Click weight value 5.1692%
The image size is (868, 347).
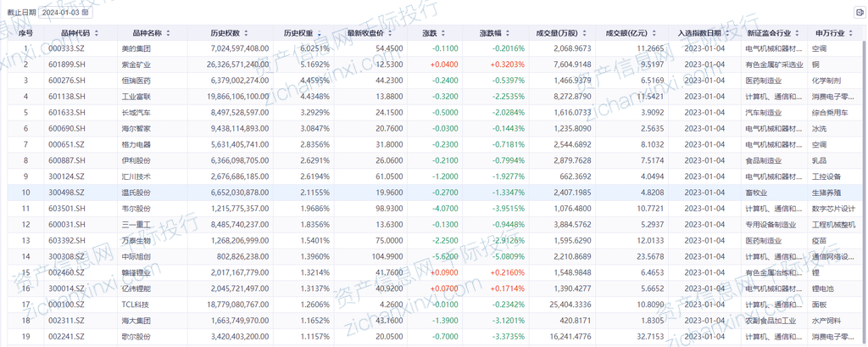tap(315, 64)
